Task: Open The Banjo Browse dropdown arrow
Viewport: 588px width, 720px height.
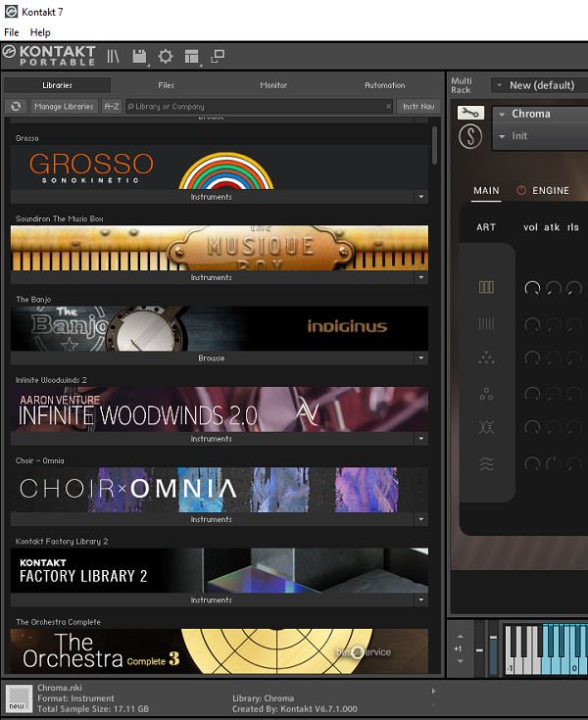Action: click(x=421, y=358)
